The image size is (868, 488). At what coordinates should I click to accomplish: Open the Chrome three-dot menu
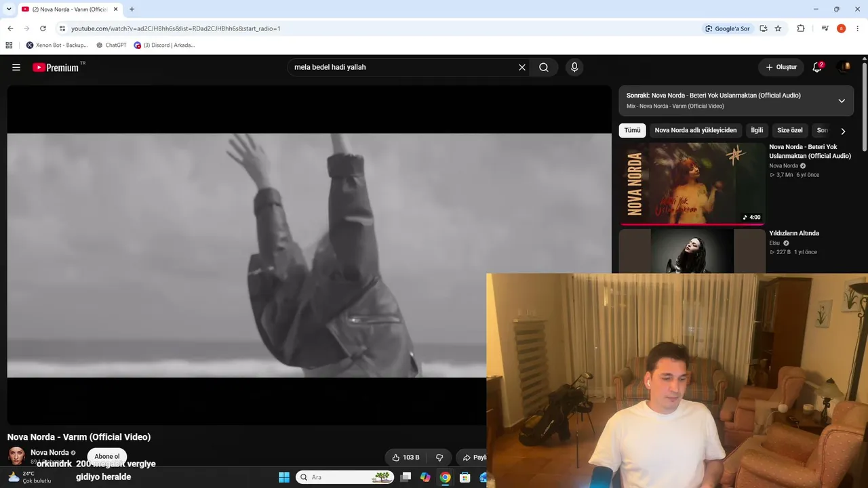point(858,28)
